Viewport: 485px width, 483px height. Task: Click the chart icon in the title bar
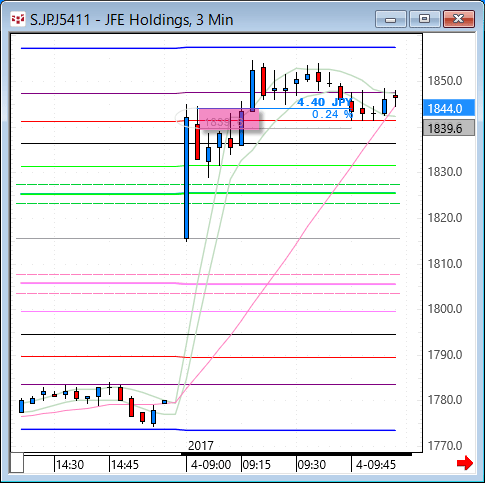(x=18, y=19)
